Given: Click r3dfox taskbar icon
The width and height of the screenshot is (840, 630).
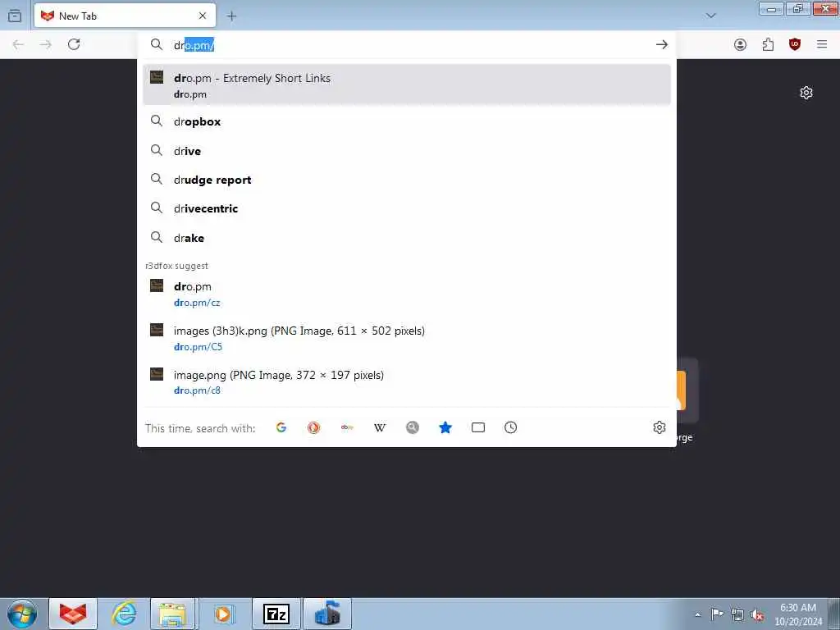Looking at the screenshot, I should [x=73, y=614].
